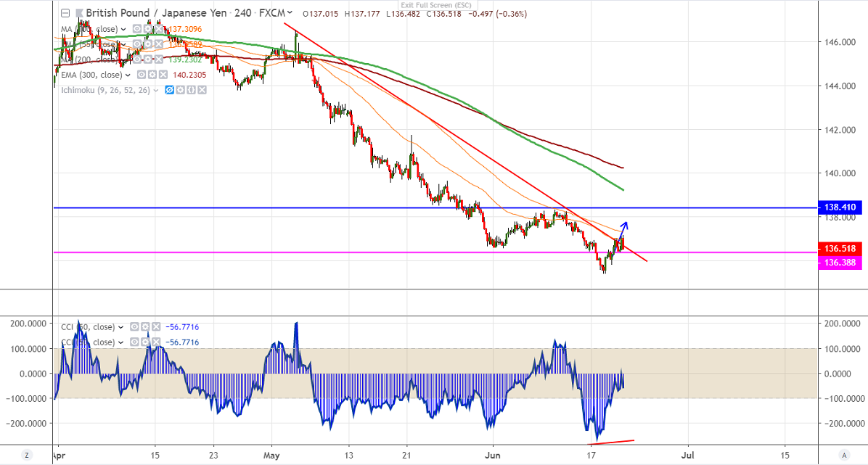Collapse the indicator legend with minus box
The width and height of the screenshot is (868, 465).
pyautogui.click(x=65, y=13)
